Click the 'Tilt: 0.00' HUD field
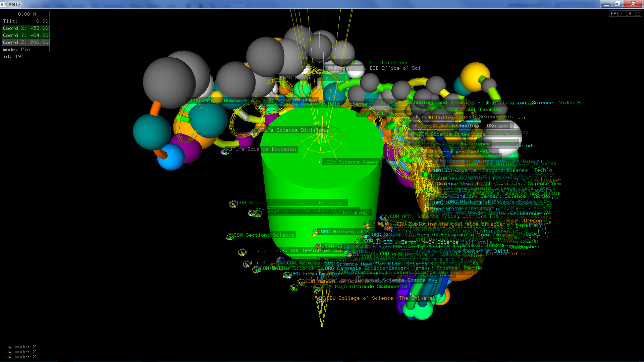The width and height of the screenshot is (644, 362). pos(26,21)
